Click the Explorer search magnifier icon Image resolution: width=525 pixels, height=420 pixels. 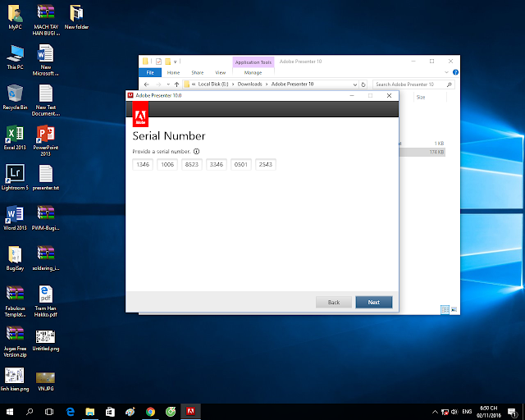449,84
